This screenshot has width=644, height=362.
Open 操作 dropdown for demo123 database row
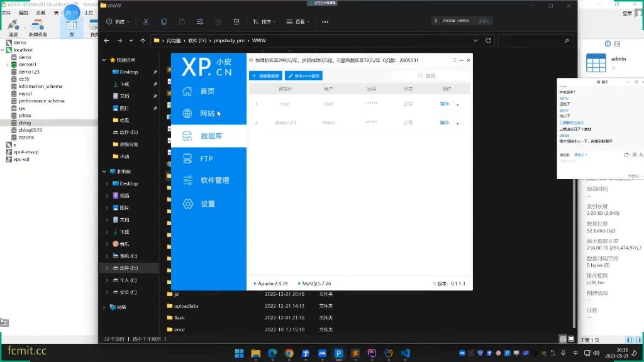[x=449, y=123]
